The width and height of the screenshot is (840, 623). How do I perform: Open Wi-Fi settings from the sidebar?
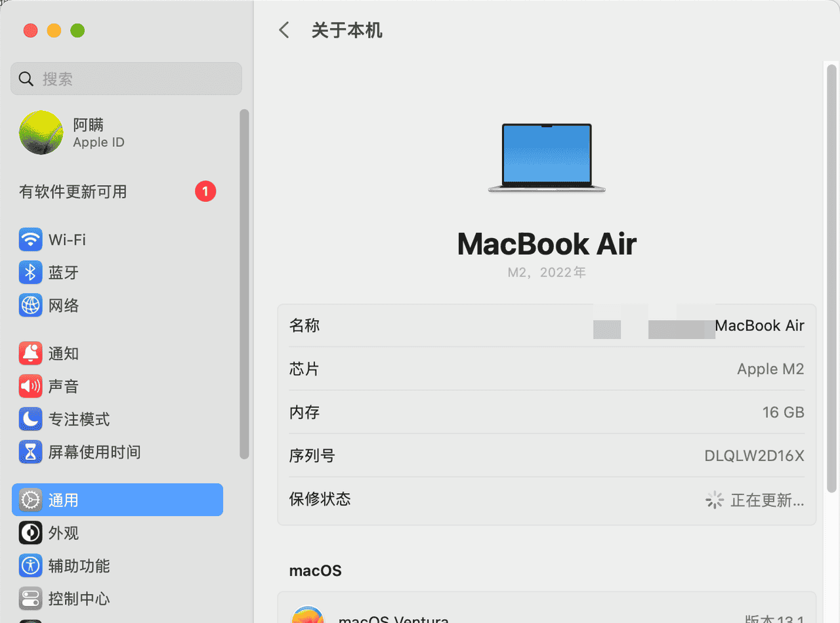pyautogui.click(x=64, y=239)
